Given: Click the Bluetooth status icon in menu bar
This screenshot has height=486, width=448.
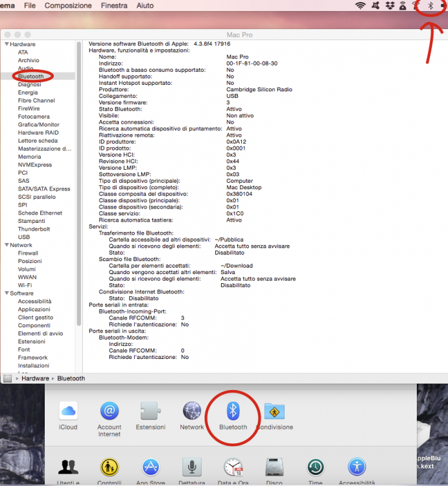Looking at the screenshot, I should coord(430,6).
